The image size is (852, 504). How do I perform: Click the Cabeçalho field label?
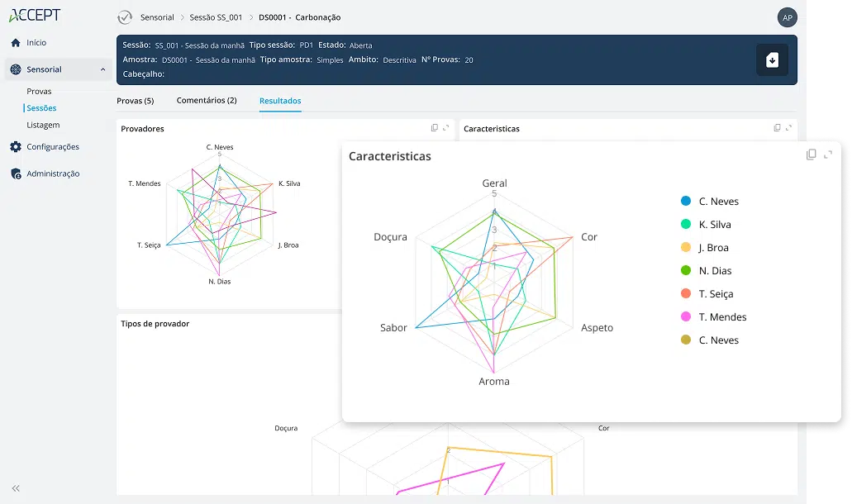(144, 74)
